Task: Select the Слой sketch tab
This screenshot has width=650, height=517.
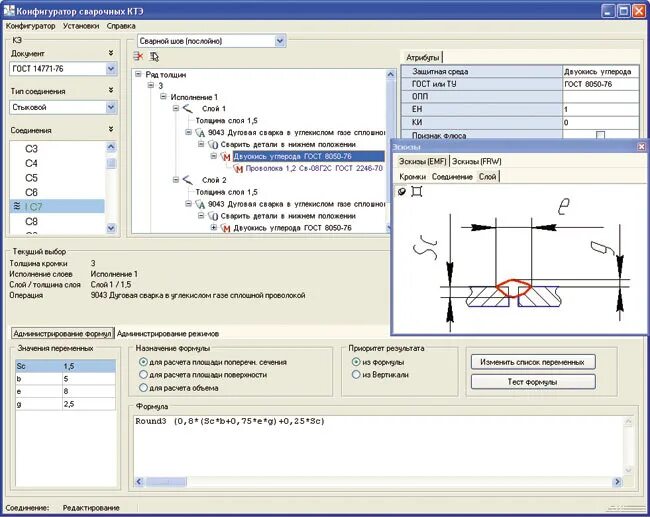Action: pyautogui.click(x=488, y=177)
